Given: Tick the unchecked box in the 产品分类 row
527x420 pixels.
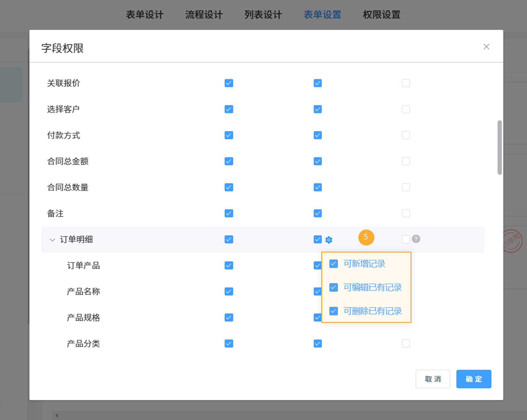Looking at the screenshot, I should (x=406, y=344).
